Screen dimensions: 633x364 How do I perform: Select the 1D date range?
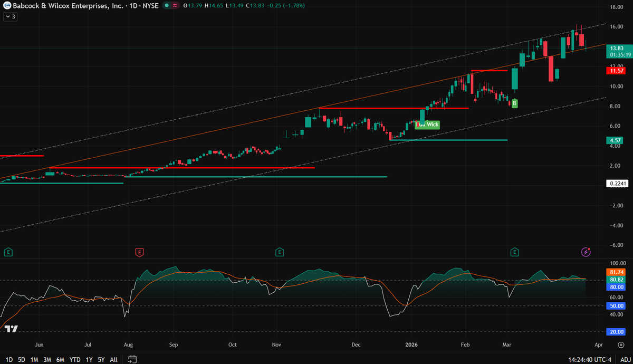click(9, 360)
